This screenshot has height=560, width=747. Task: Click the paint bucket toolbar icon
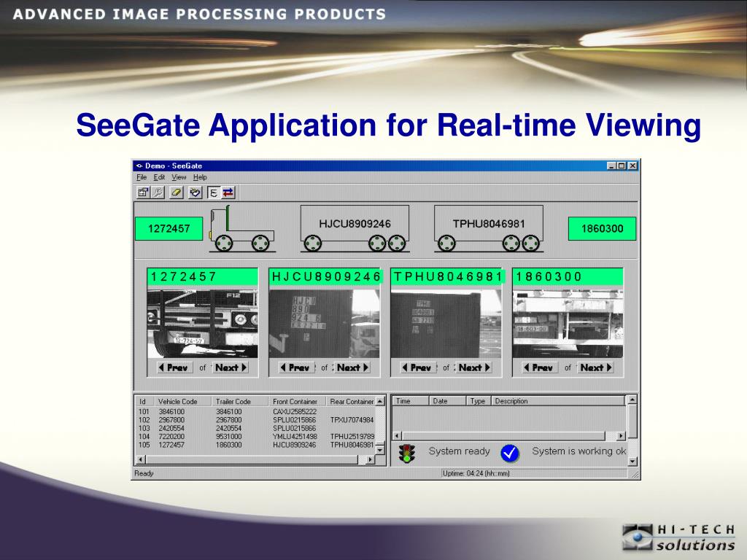pos(195,192)
